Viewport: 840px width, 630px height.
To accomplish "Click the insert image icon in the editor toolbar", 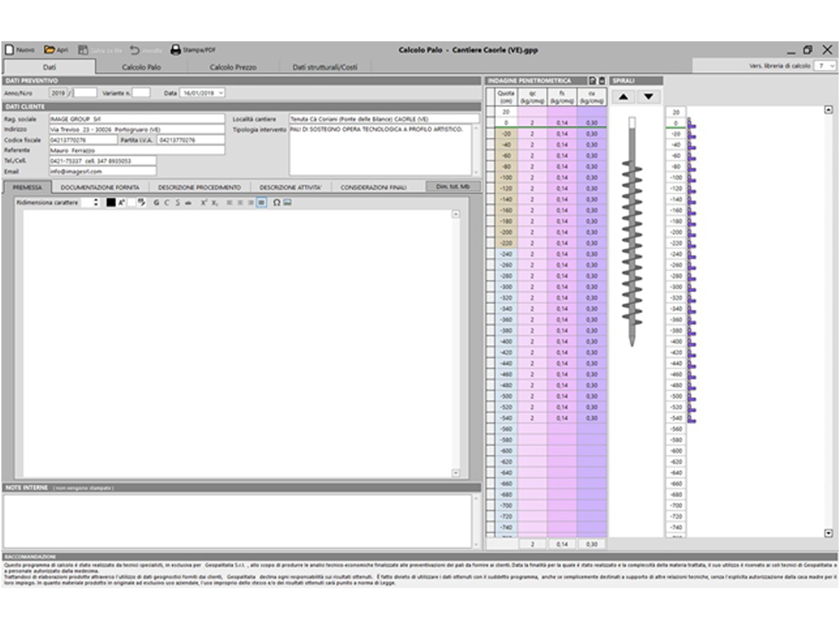I will [x=287, y=202].
